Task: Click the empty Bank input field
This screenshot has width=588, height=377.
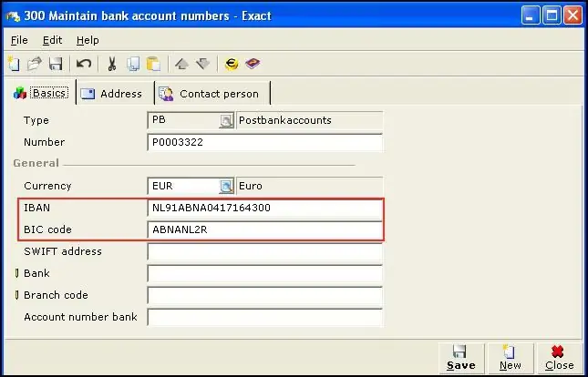Action: point(265,273)
